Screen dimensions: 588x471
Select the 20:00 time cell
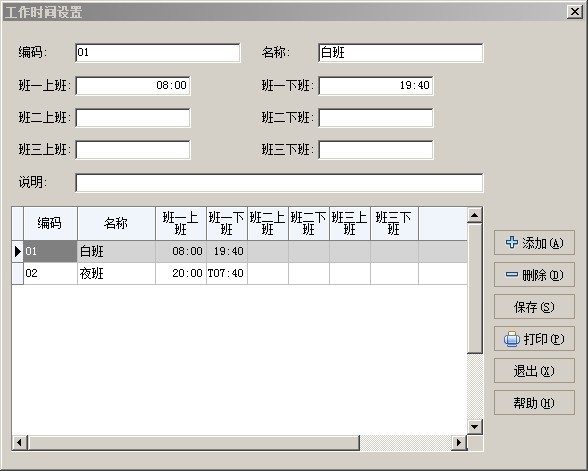point(181,273)
